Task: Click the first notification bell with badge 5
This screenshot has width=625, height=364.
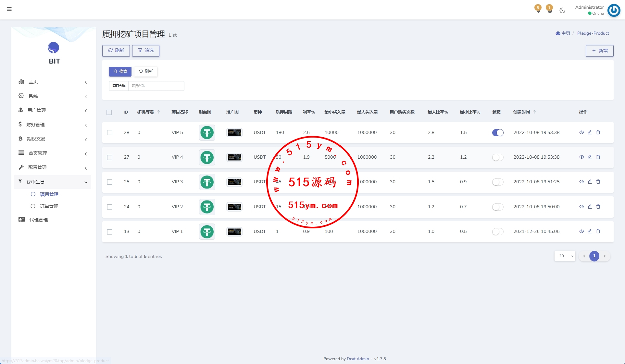Action: click(538, 9)
